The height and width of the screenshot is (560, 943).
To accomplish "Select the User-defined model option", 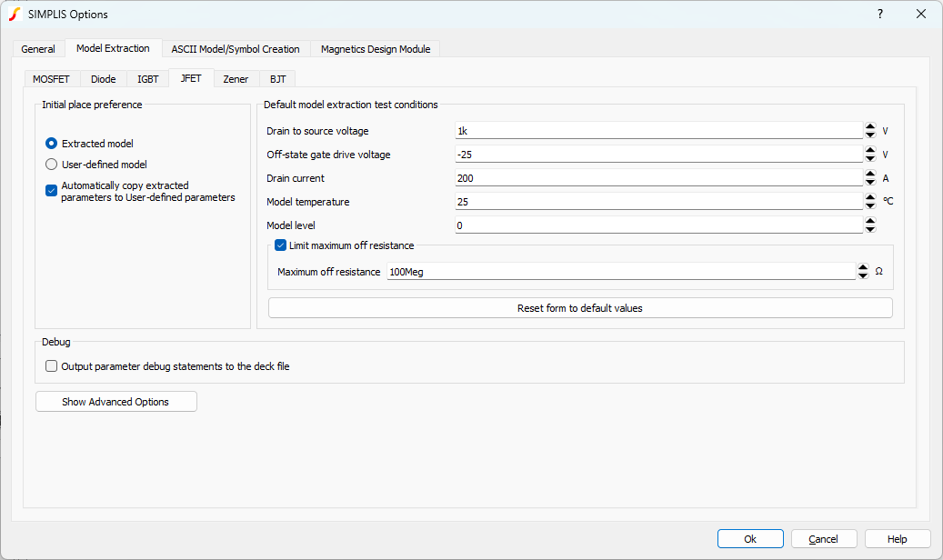I will pos(52,165).
